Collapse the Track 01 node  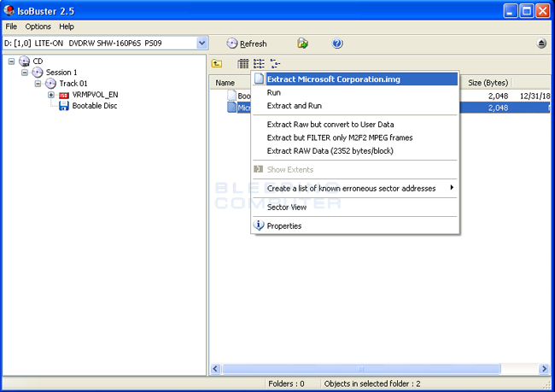coord(38,84)
